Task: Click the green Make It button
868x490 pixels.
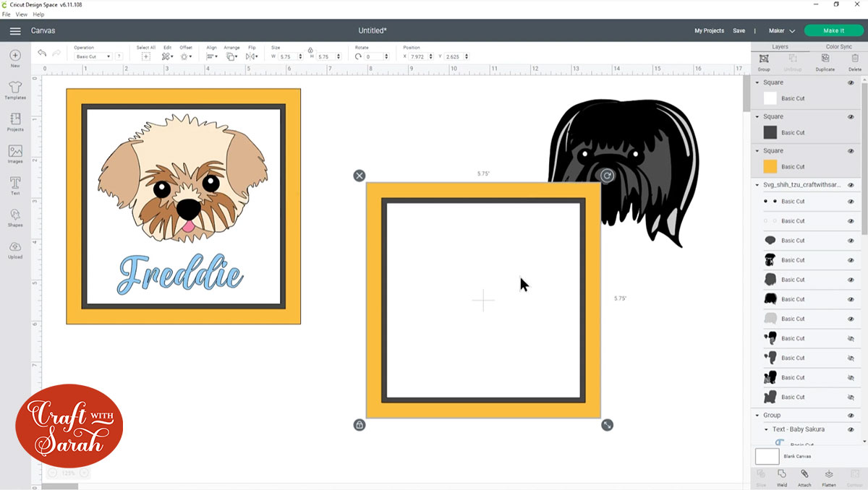Action: coord(833,30)
